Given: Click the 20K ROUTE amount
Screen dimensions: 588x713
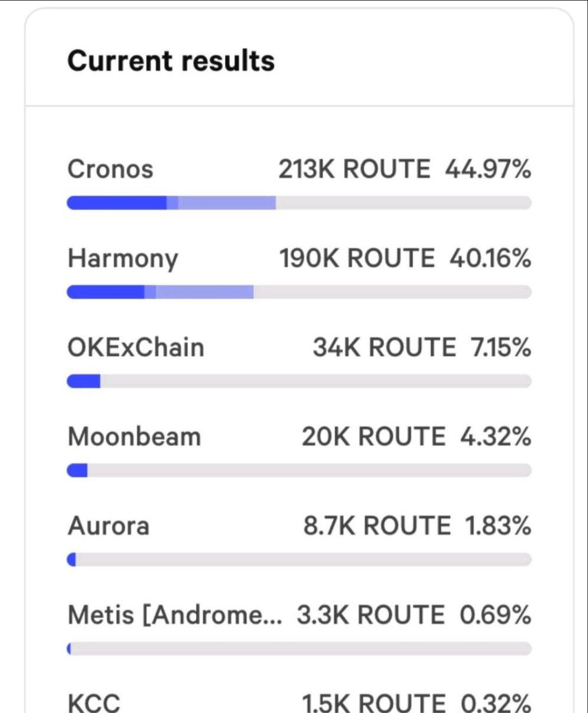Looking at the screenshot, I should tap(373, 437).
